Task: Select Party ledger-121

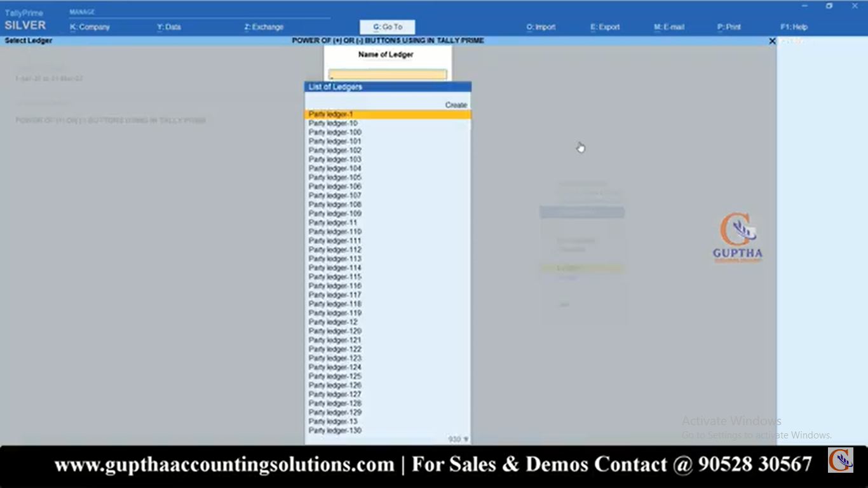Action: click(388, 340)
